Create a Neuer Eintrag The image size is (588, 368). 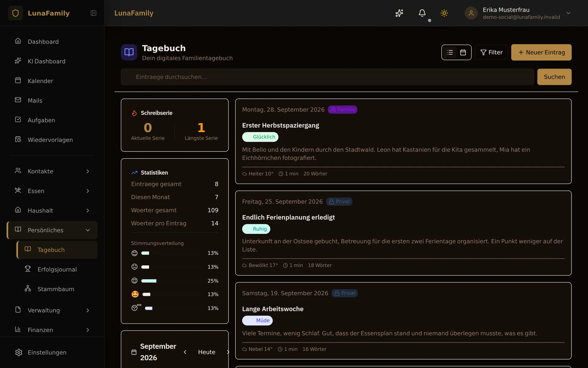[x=541, y=52]
